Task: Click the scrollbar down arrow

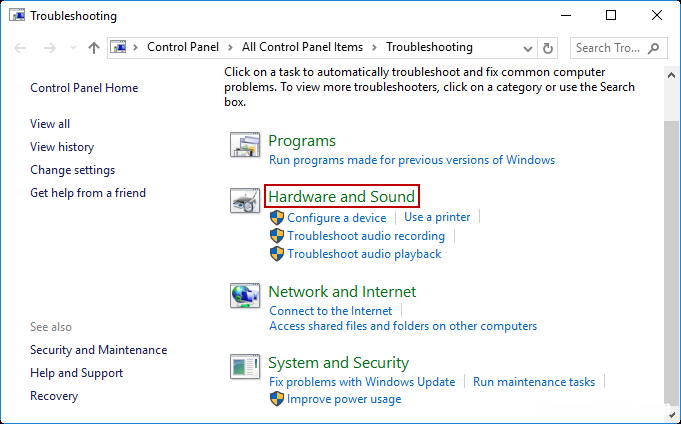Action: pyautogui.click(x=671, y=414)
